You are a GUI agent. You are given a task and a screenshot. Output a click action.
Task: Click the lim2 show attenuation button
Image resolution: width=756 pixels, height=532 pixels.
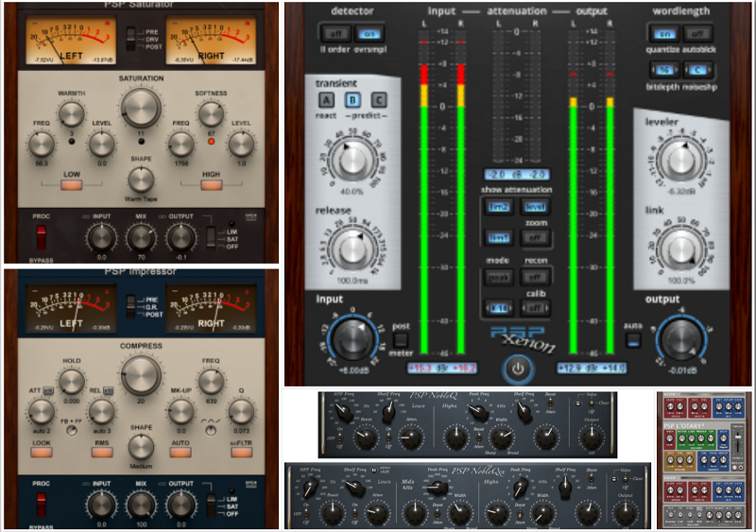tap(499, 207)
